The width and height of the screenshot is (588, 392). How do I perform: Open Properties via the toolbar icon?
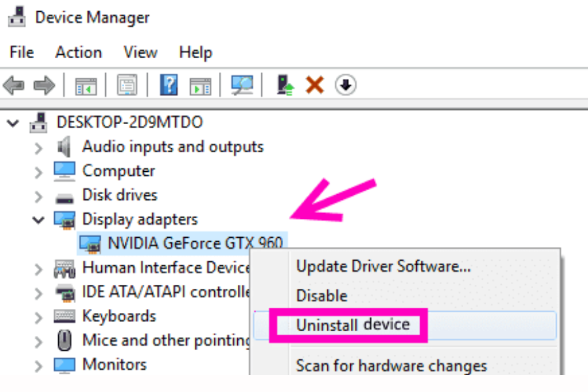point(127,84)
